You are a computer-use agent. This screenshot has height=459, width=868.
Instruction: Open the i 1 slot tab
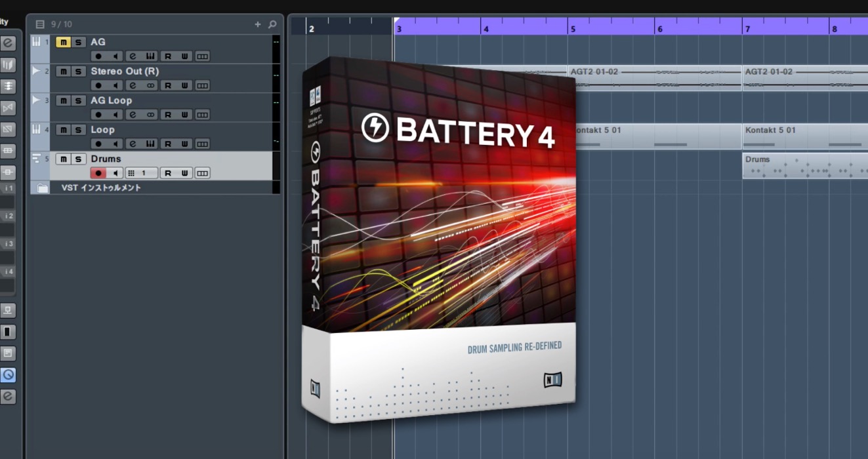tap(8, 188)
